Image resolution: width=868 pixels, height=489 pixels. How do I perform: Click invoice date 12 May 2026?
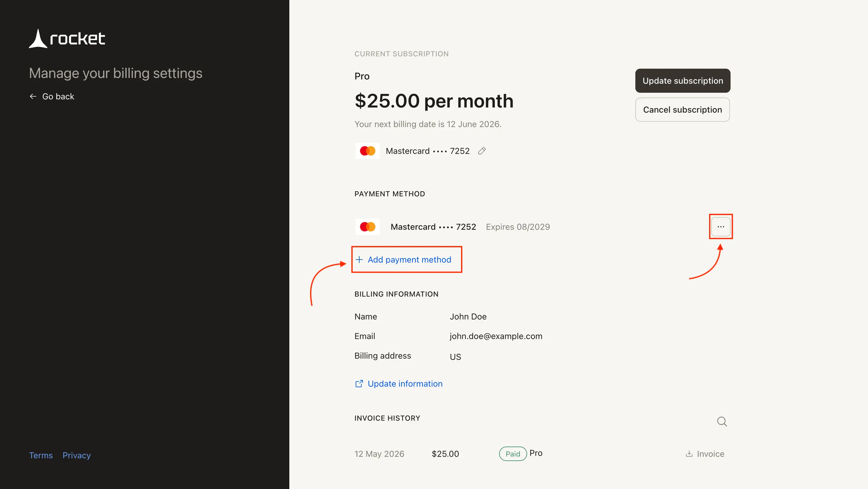coord(379,454)
